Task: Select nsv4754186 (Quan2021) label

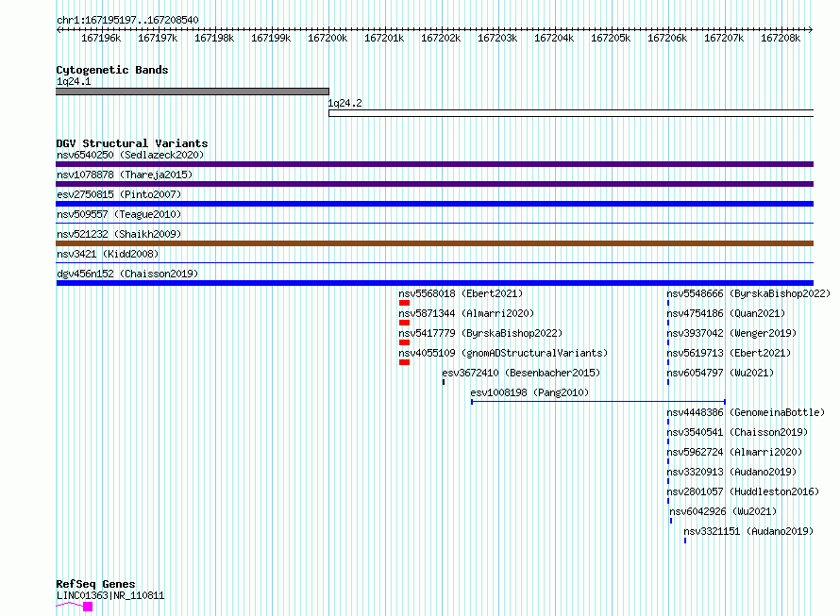Action: point(726,313)
